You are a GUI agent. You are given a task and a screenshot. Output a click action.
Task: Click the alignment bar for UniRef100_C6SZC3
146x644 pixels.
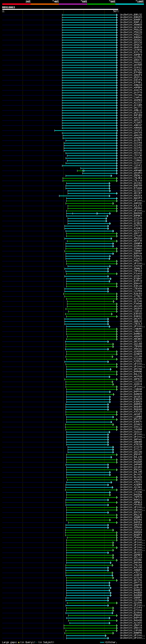tap(86, 130)
